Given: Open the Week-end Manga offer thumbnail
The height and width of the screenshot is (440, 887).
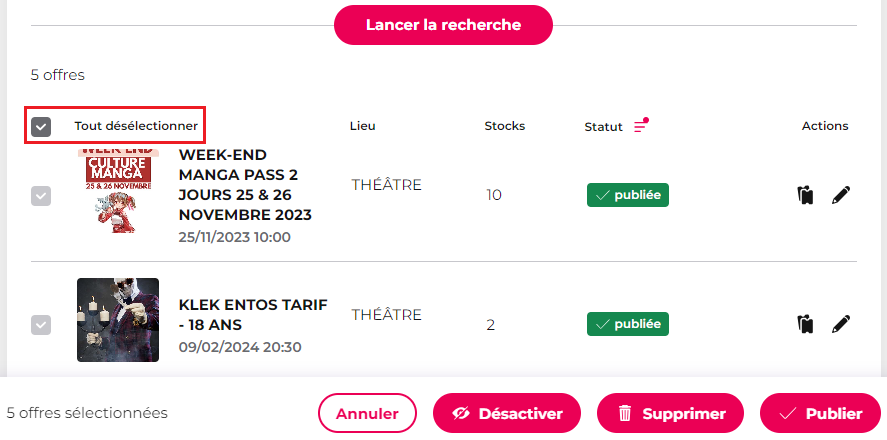Looking at the screenshot, I should [x=118, y=192].
